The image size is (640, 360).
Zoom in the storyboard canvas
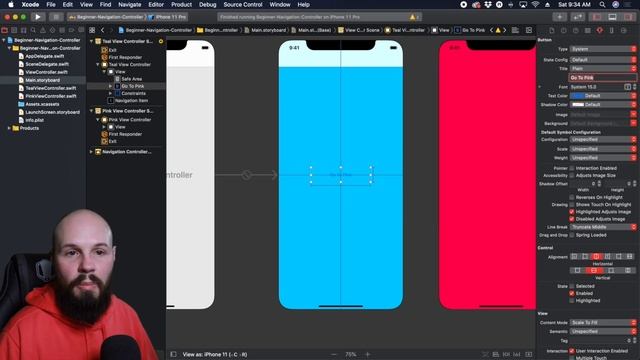(x=367, y=354)
